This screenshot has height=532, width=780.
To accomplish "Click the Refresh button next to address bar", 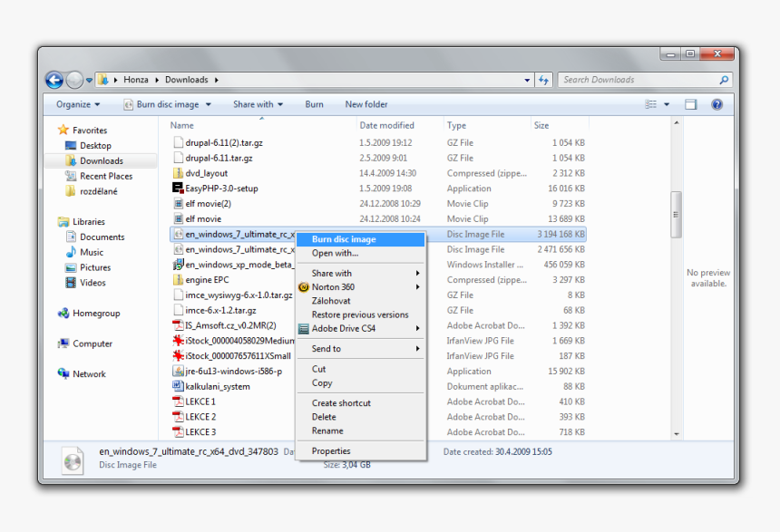I will (x=543, y=80).
